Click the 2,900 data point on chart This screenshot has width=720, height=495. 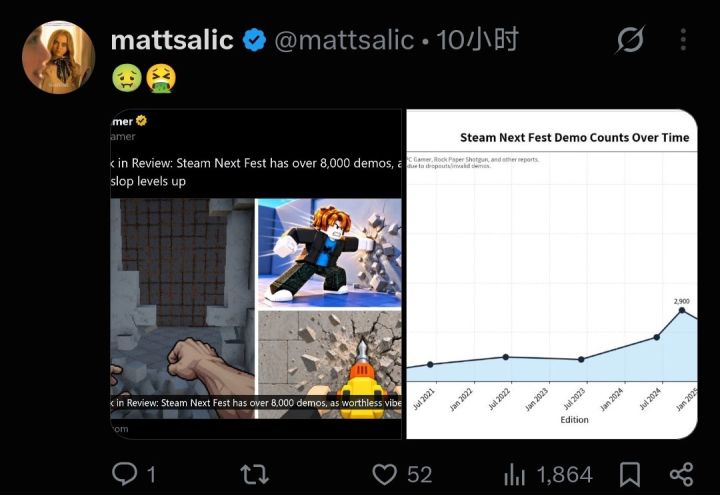pyautogui.click(x=682, y=310)
